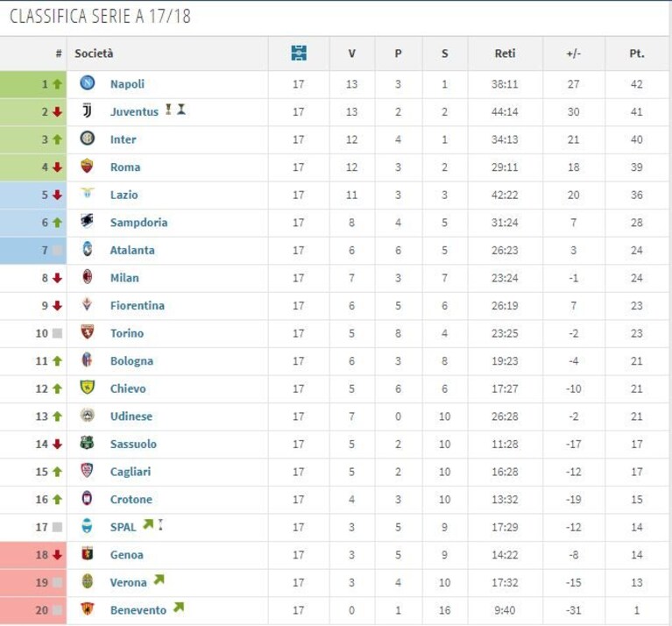Sort table by Reti column header

coord(505,53)
